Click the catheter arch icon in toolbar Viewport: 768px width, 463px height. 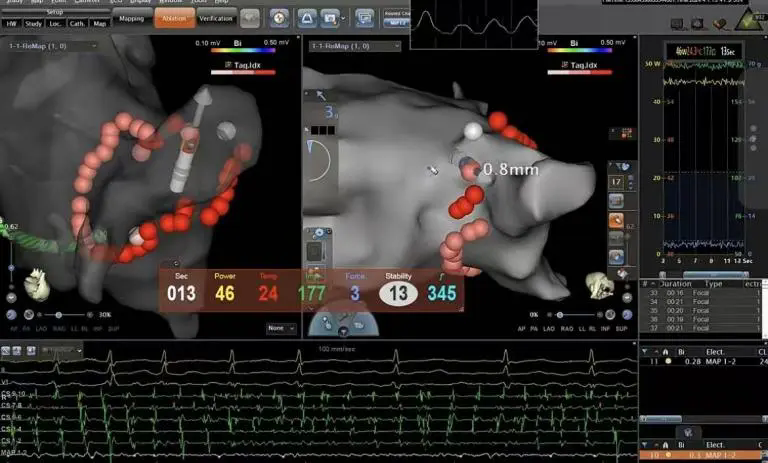305,18
